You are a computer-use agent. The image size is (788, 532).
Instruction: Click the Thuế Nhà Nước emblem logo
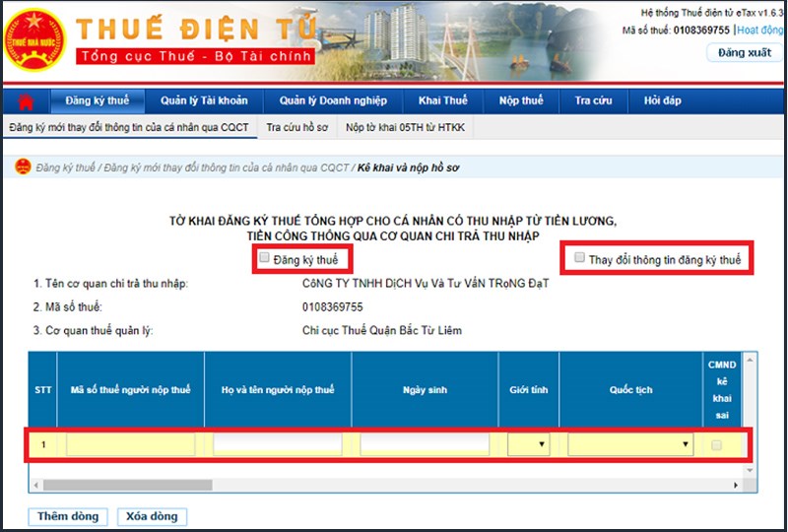coord(34,40)
